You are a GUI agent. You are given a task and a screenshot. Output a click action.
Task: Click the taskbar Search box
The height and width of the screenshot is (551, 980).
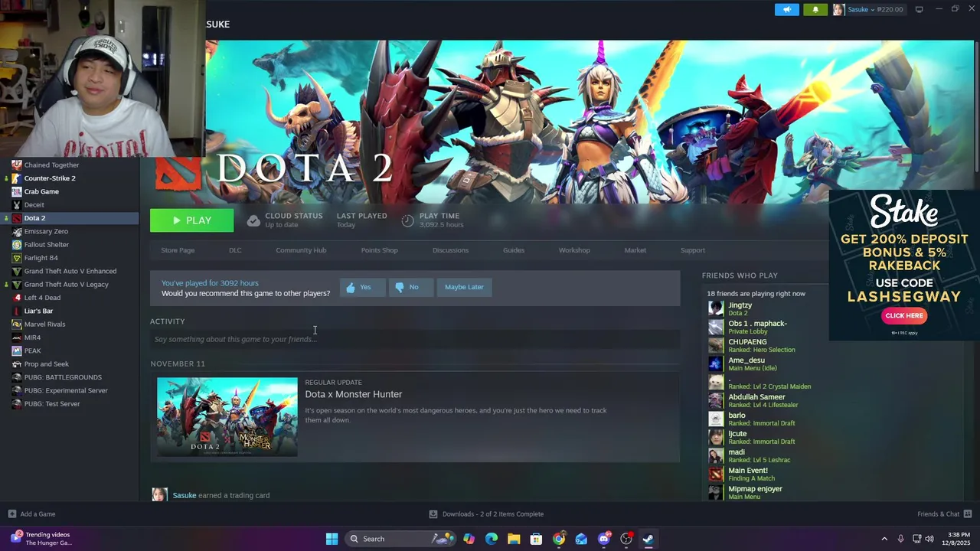pos(400,539)
